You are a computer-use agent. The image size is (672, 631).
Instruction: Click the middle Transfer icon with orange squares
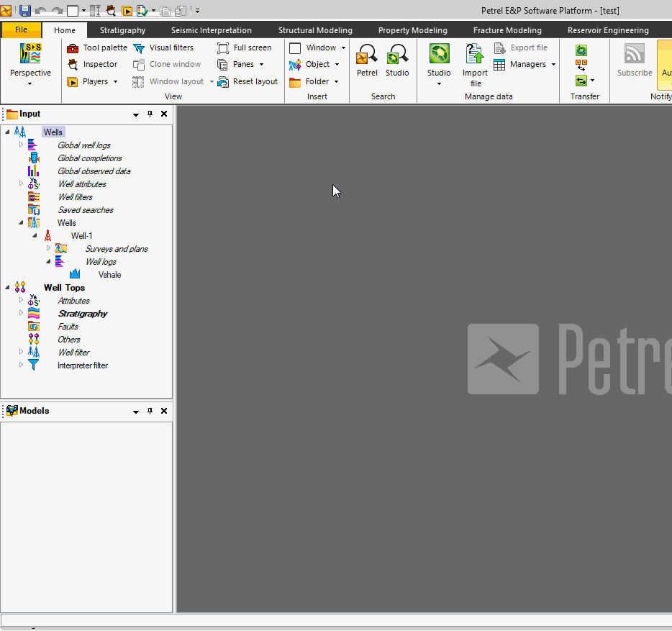(x=581, y=65)
